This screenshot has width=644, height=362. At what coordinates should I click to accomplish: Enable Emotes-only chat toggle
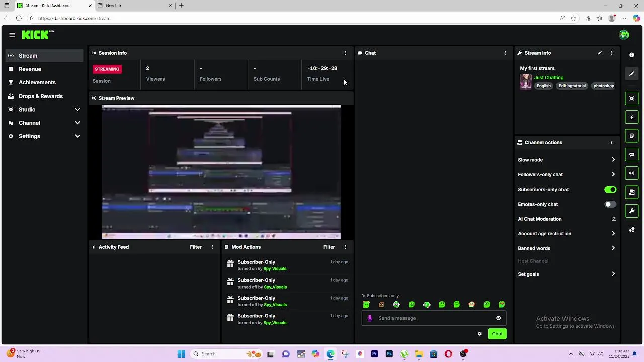pyautogui.click(x=610, y=204)
